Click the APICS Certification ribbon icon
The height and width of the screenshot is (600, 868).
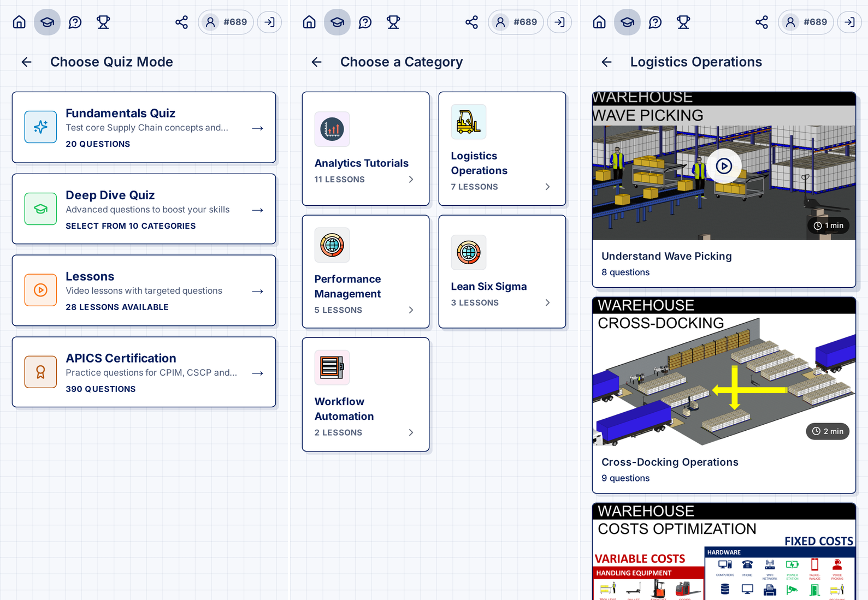pyautogui.click(x=40, y=372)
